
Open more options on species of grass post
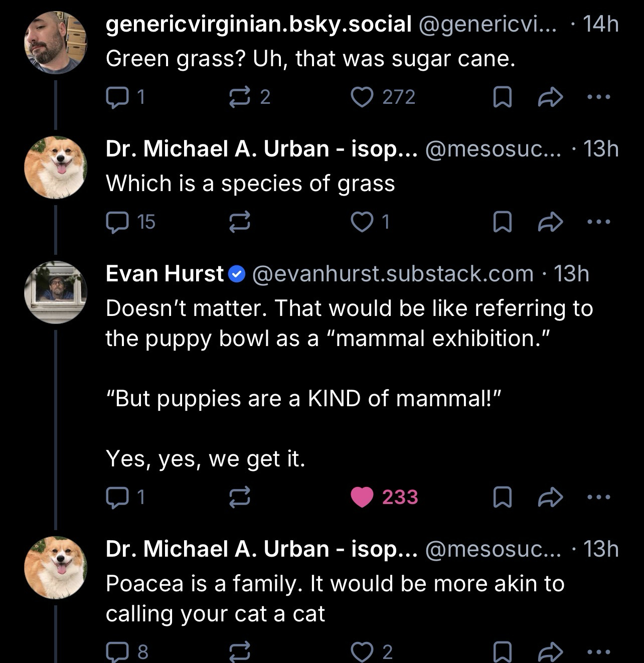point(599,222)
